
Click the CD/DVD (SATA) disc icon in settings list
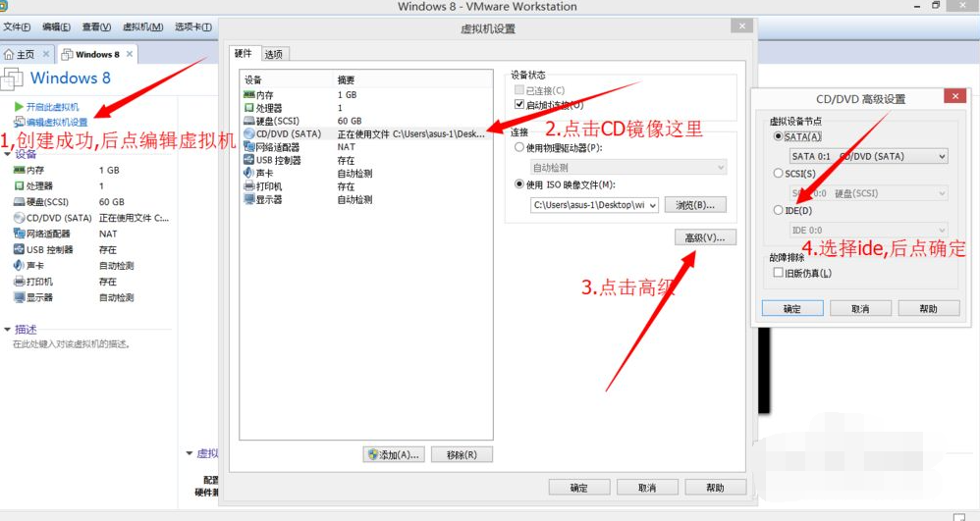pyautogui.click(x=248, y=133)
